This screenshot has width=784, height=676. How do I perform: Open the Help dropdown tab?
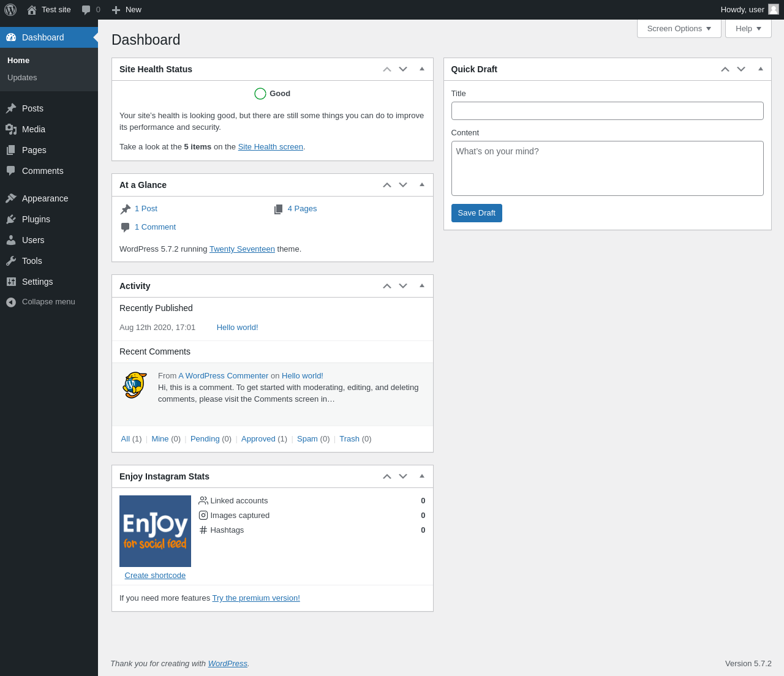[x=748, y=29]
